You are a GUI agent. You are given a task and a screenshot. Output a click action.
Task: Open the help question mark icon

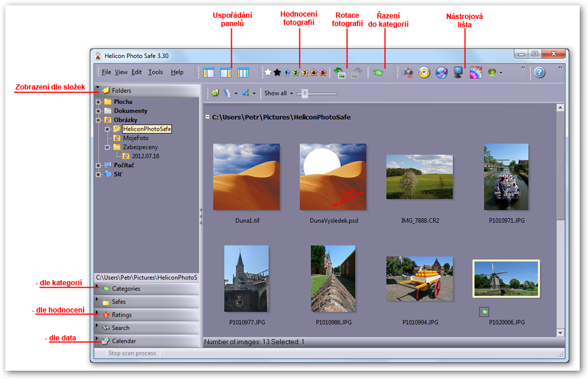coord(539,72)
